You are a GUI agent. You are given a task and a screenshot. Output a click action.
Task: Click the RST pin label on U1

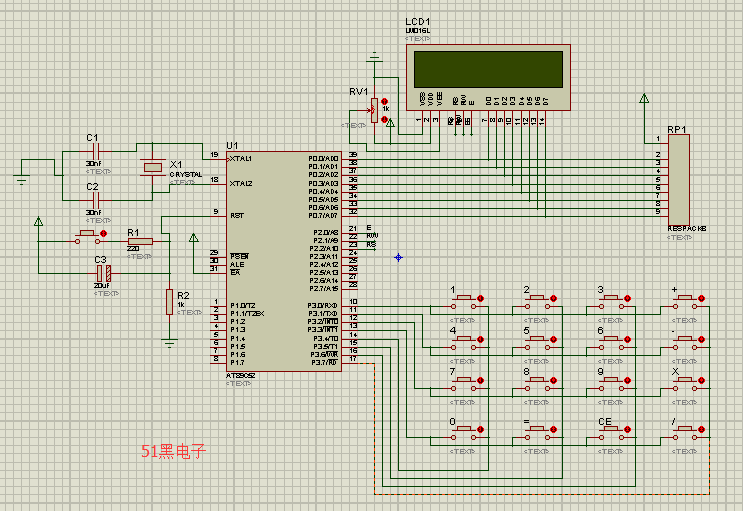coord(237,216)
